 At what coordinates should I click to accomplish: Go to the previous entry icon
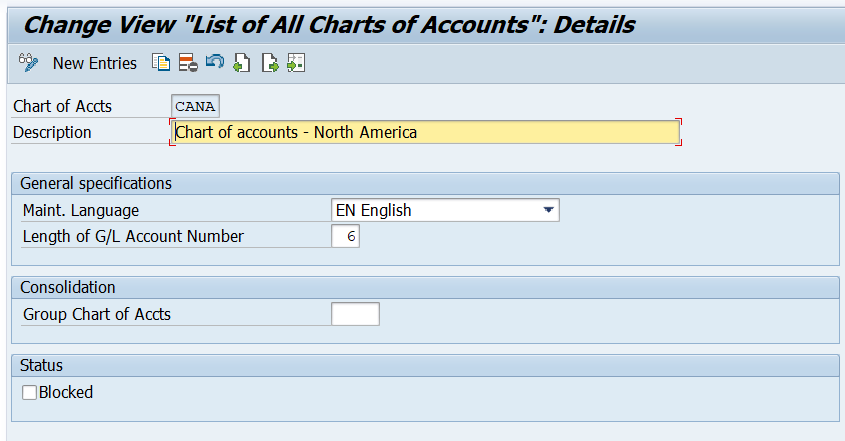coord(241,63)
